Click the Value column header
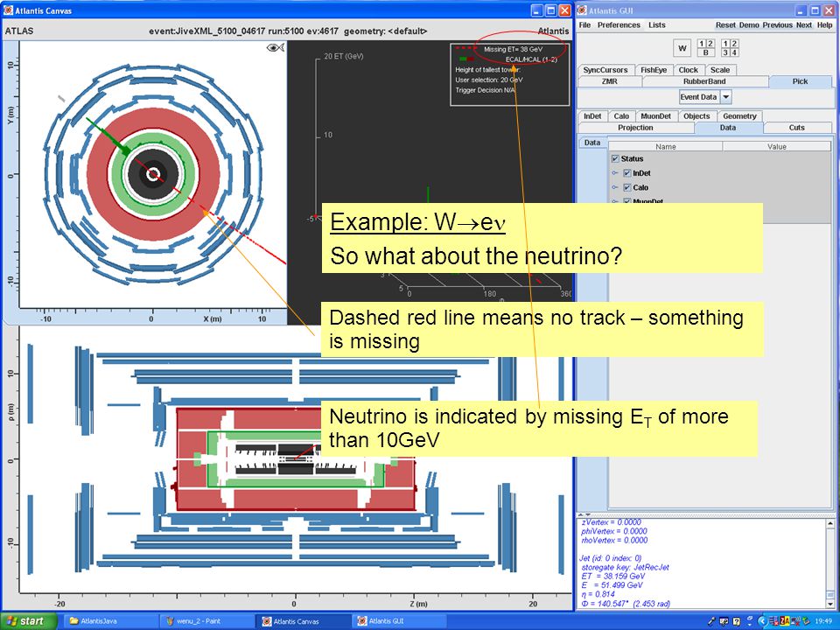The height and width of the screenshot is (630, 840). (776, 146)
